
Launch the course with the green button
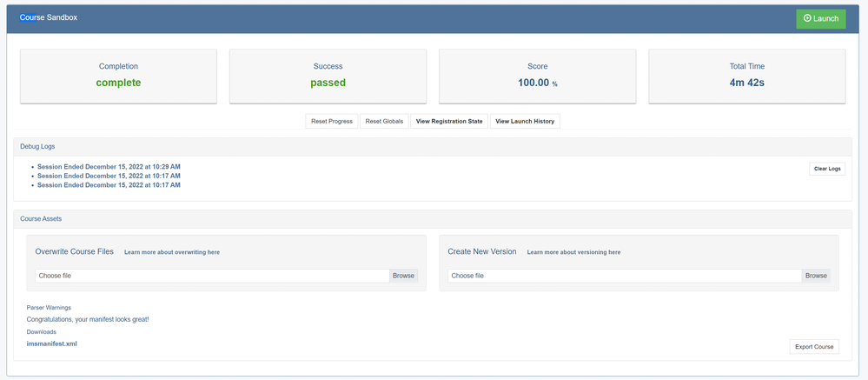click(821, 19)
